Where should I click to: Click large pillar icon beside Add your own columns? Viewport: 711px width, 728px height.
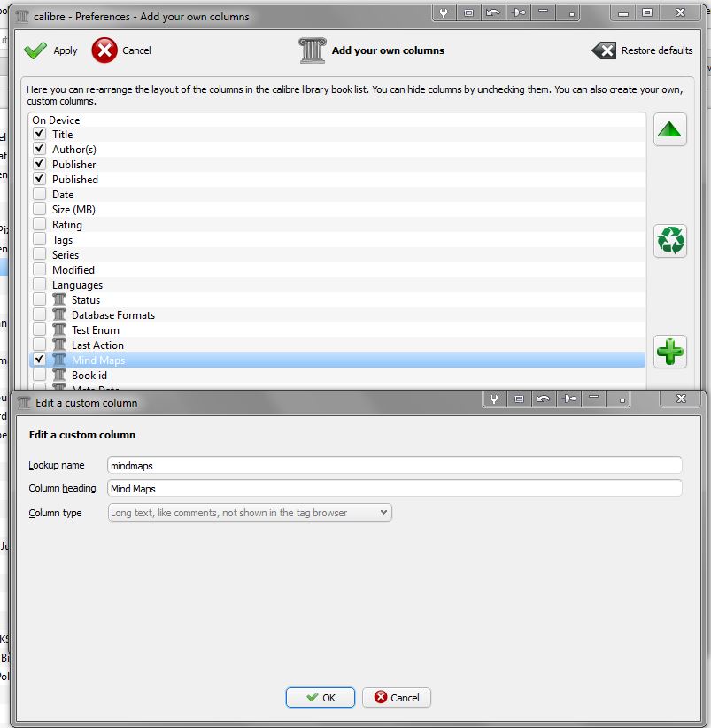pos(313,50)
